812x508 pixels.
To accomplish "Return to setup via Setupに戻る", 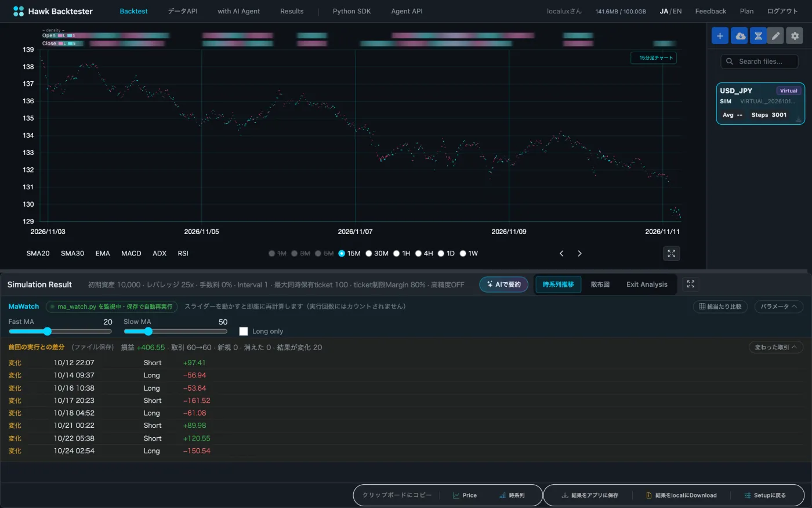I will 765,495.
